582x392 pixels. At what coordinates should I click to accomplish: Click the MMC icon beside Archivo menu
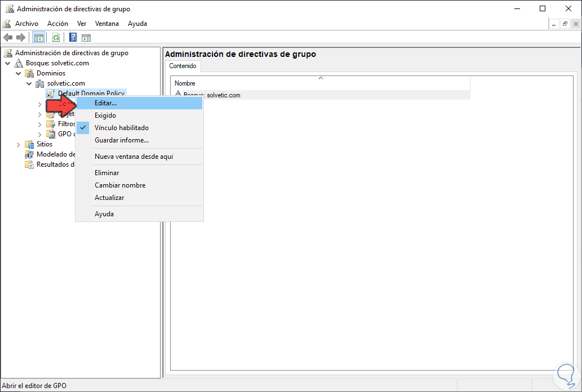coord(7,24)
